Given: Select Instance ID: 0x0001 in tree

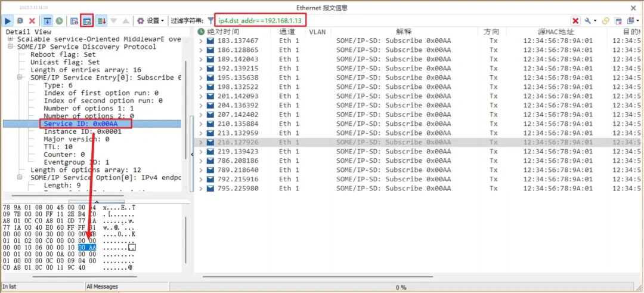Looking at the screenshot, I should point(82,131).
